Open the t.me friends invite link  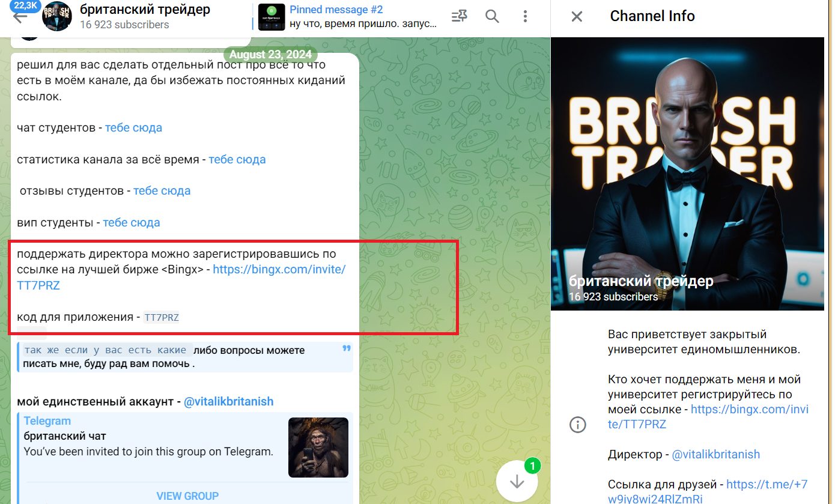709,492
